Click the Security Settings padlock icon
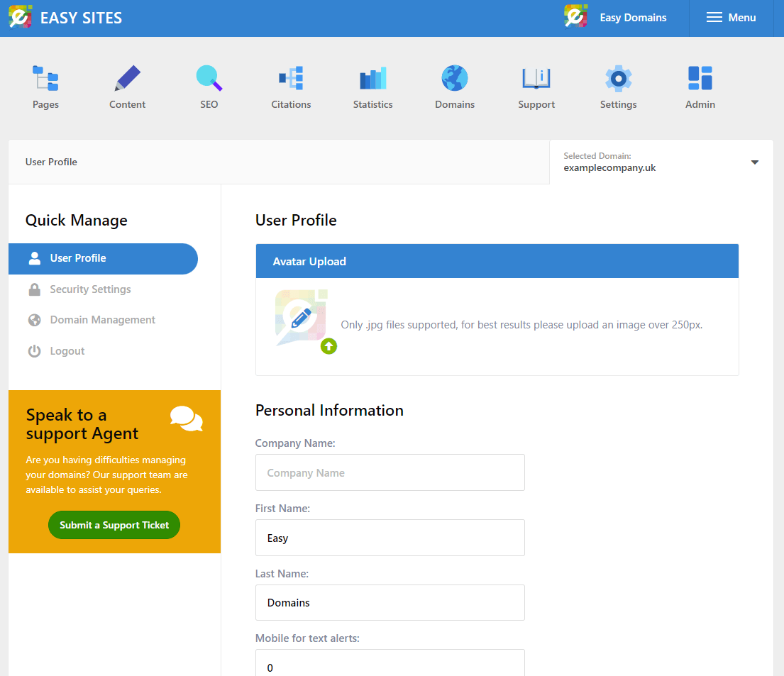 [35, 289]
